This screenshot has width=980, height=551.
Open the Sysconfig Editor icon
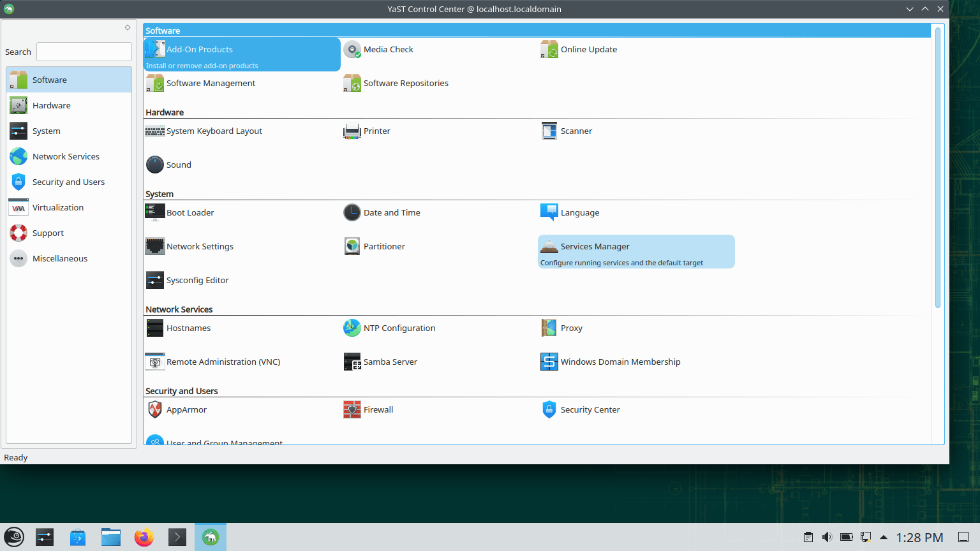pyautogui.click(x=155, y=280)
